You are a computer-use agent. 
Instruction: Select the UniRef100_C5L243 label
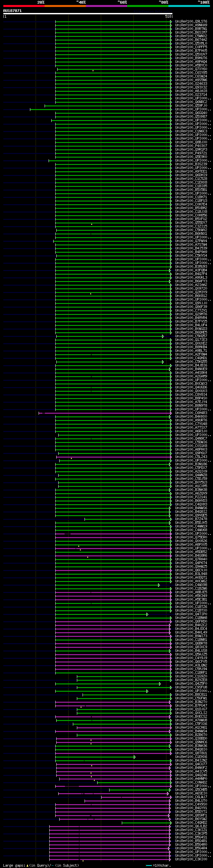click(191, 457)
